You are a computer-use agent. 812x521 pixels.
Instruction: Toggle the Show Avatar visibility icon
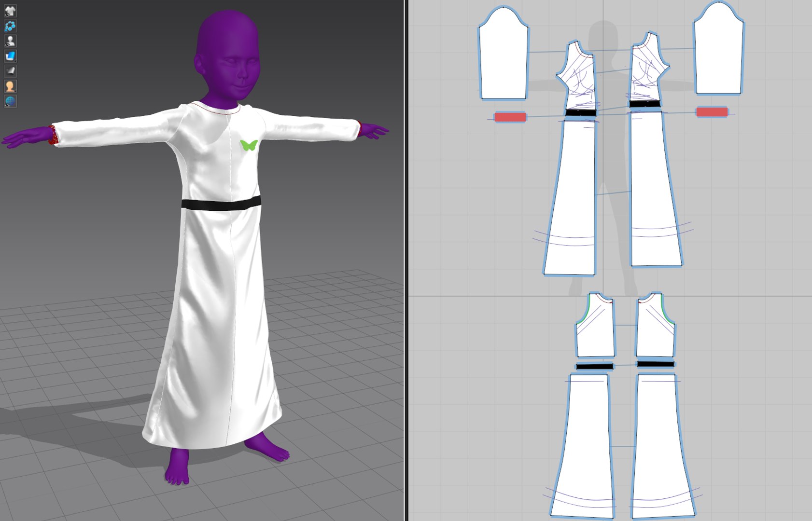[10, 41]
